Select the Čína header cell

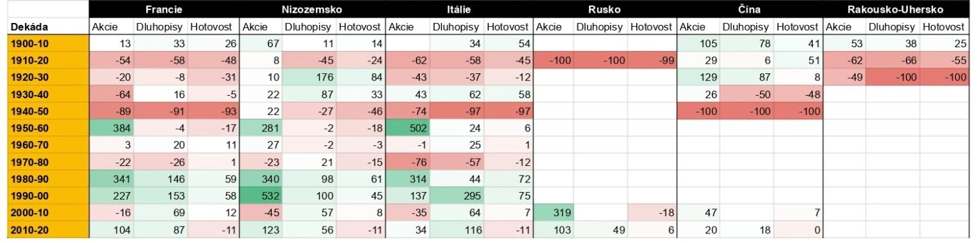[750, 10]
